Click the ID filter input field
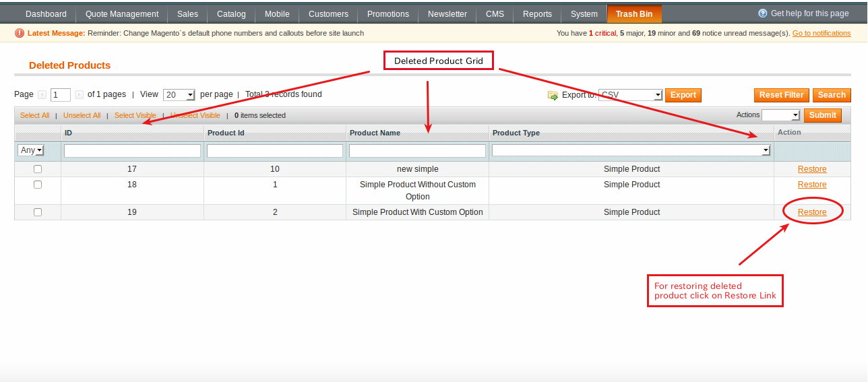The image size is (868, 382). (x=132, y=151)
